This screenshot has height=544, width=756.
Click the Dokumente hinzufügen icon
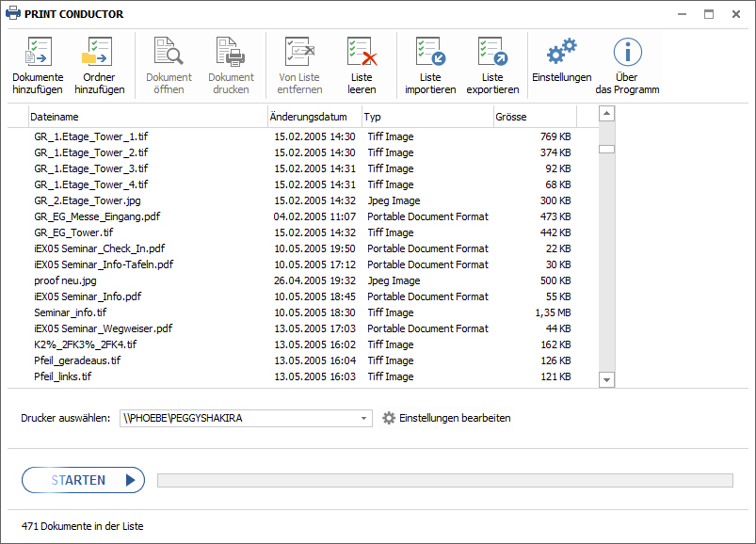tap(38, 52)
